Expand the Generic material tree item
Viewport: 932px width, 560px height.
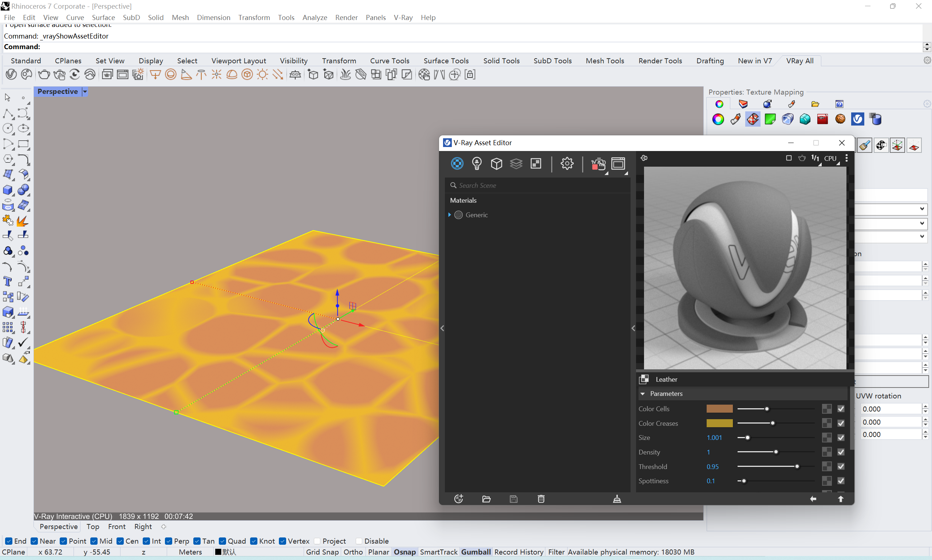[x=450, y=215]
